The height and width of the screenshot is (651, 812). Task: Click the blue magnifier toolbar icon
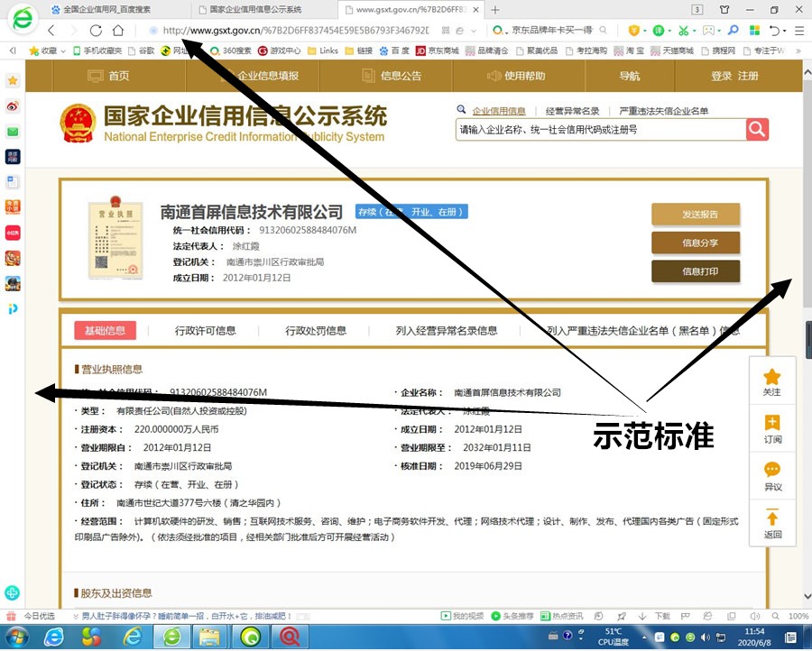point(733,31)
